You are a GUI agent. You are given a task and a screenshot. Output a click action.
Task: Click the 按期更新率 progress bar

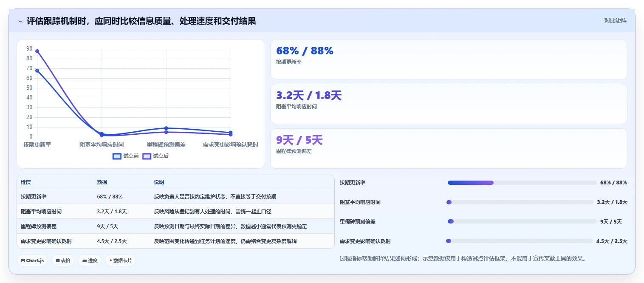click(522, 183)
